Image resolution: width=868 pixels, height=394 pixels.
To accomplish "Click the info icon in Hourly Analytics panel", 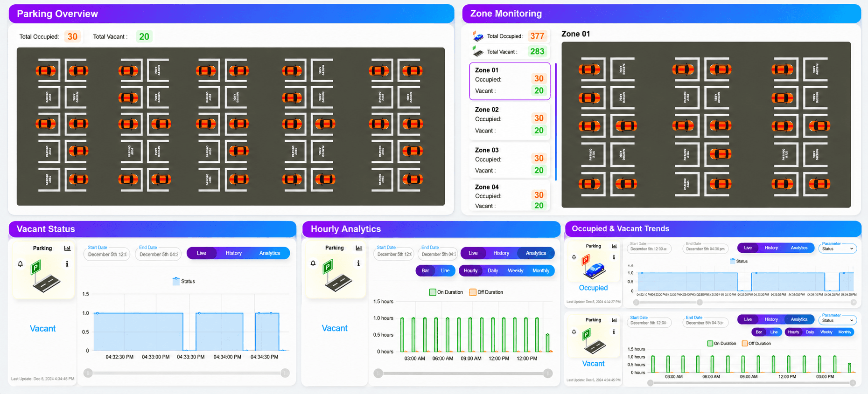I will click(x=358, y=263).
